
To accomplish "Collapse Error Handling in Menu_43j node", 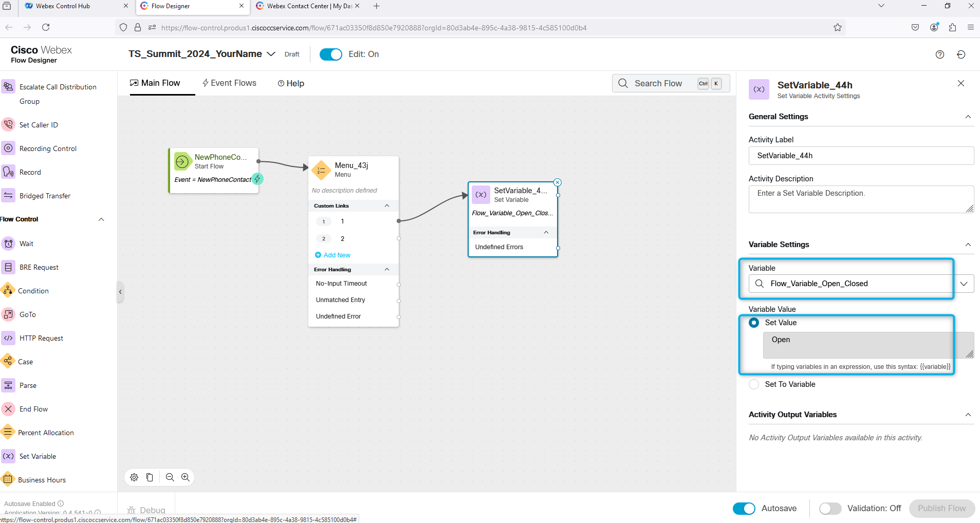I will tap(387, 269).
